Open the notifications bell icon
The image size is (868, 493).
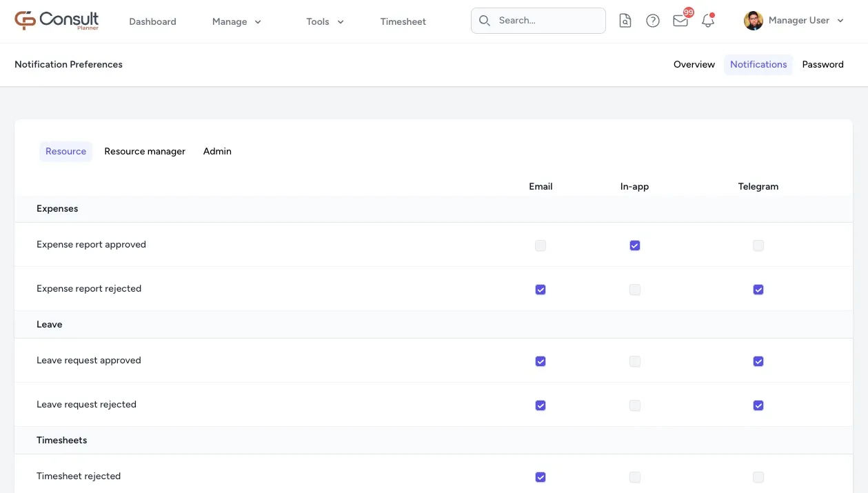click(x=708, y=21)
